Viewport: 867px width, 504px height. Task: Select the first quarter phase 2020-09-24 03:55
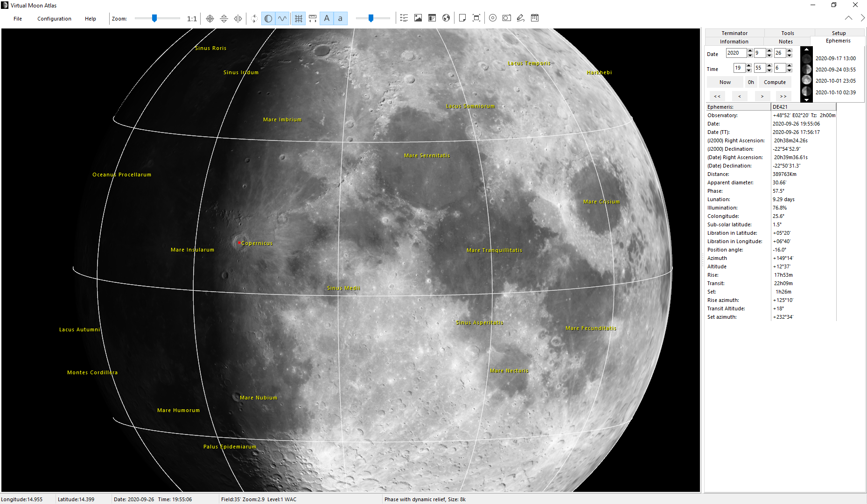tap(835, 70)
